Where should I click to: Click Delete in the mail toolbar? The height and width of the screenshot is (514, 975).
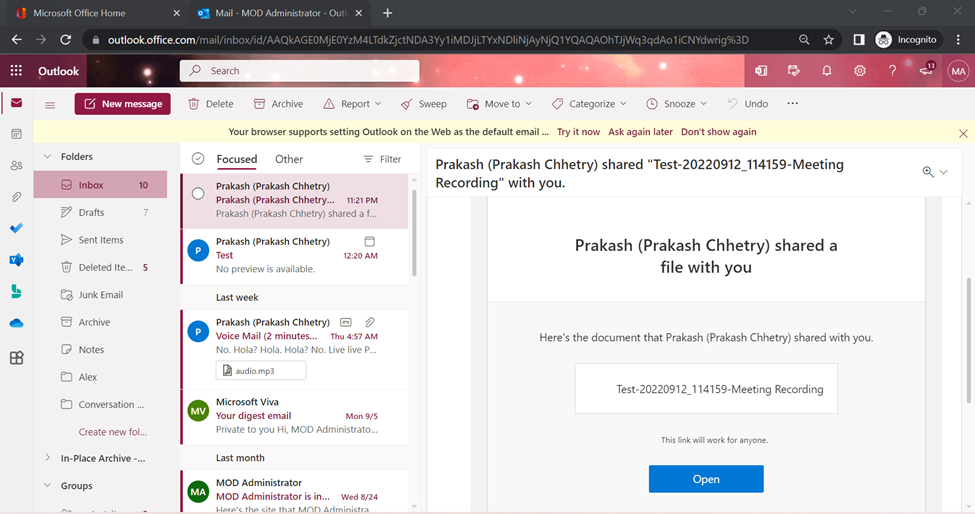[x=211, y=104]
